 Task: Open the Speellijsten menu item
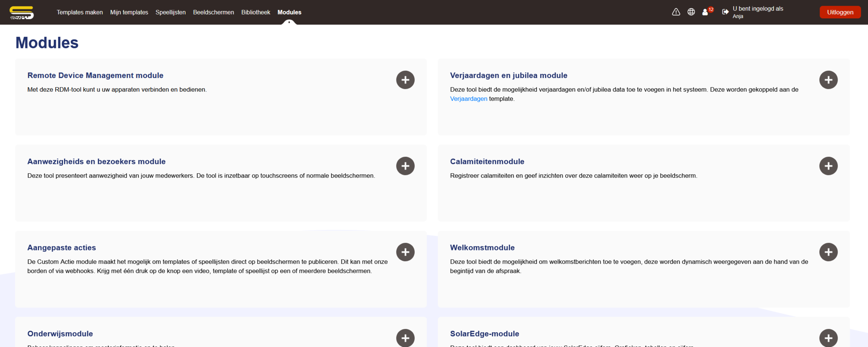coord(170,12)
